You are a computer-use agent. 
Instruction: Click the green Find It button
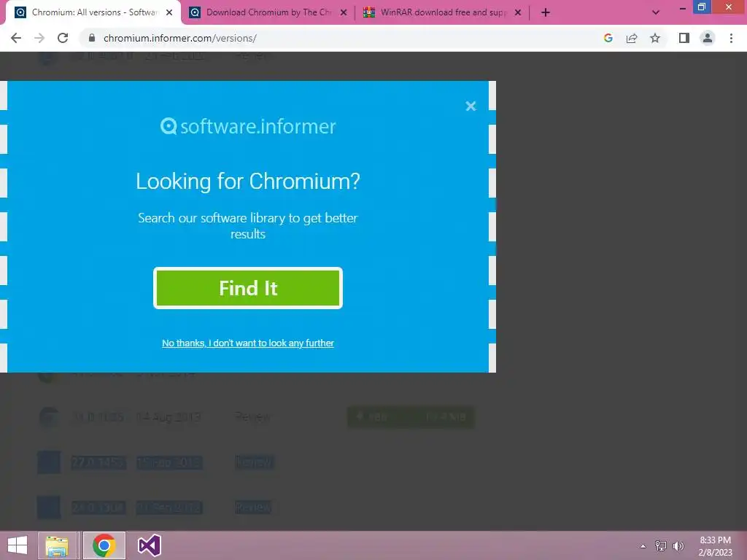(x=248, y=288)
